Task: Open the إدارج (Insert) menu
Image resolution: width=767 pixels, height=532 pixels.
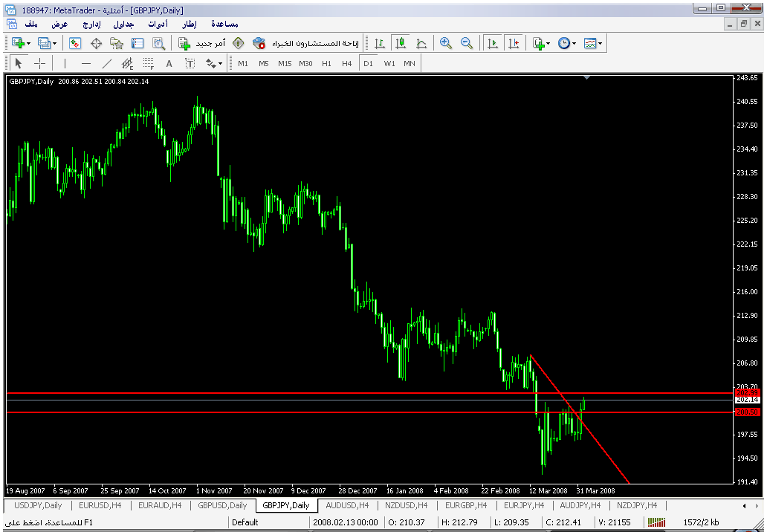Action: tap(91, 24)
